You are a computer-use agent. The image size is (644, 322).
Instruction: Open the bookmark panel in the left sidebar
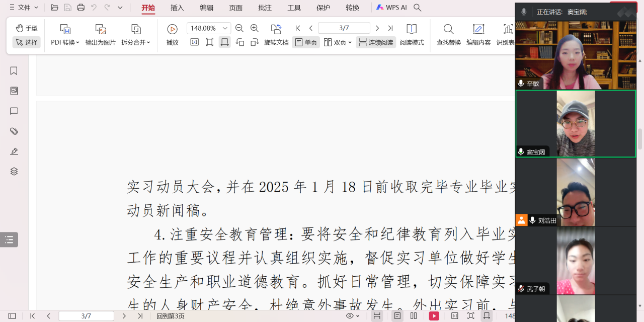click(14, 71)
